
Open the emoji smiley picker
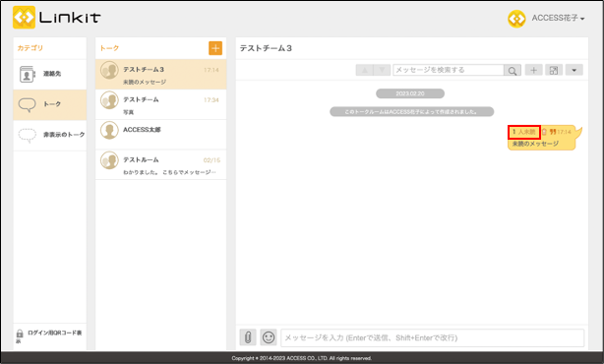click(x=269, y=337)
